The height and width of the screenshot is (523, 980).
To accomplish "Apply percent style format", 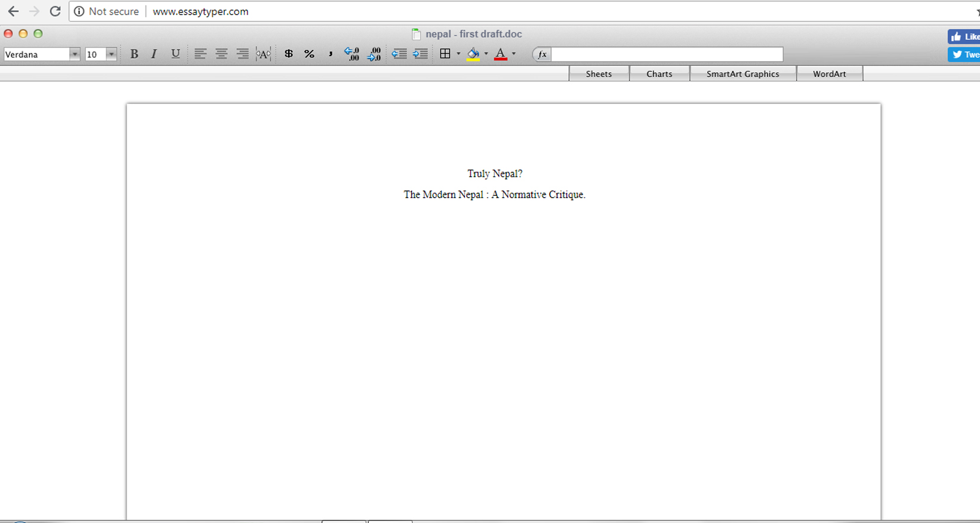I will (x=309, y=54).
